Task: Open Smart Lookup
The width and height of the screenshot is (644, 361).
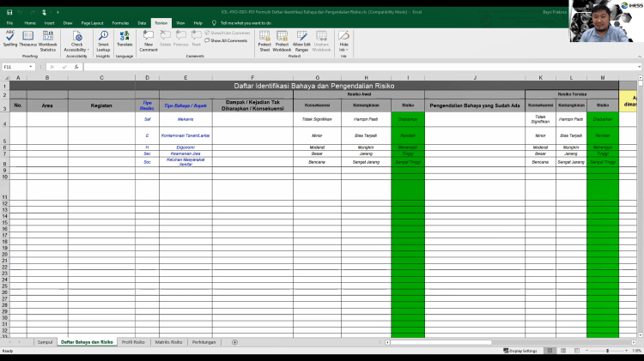Action: [103, 39]
